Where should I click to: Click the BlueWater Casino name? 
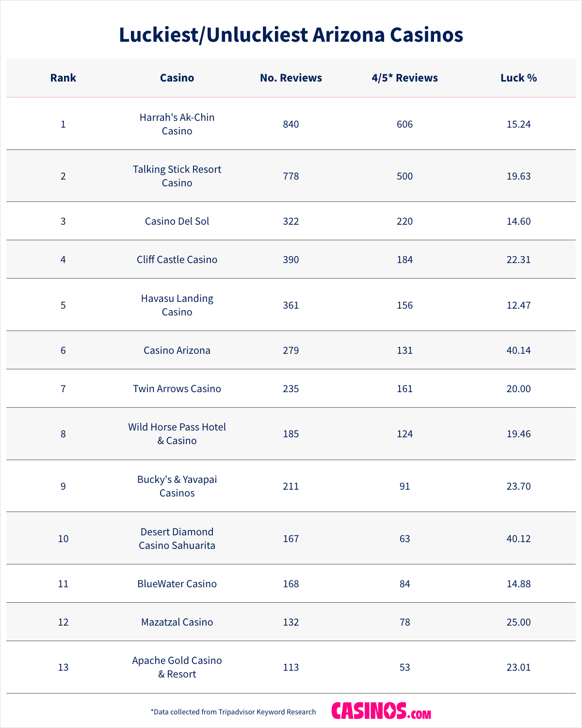coord(177,584)
